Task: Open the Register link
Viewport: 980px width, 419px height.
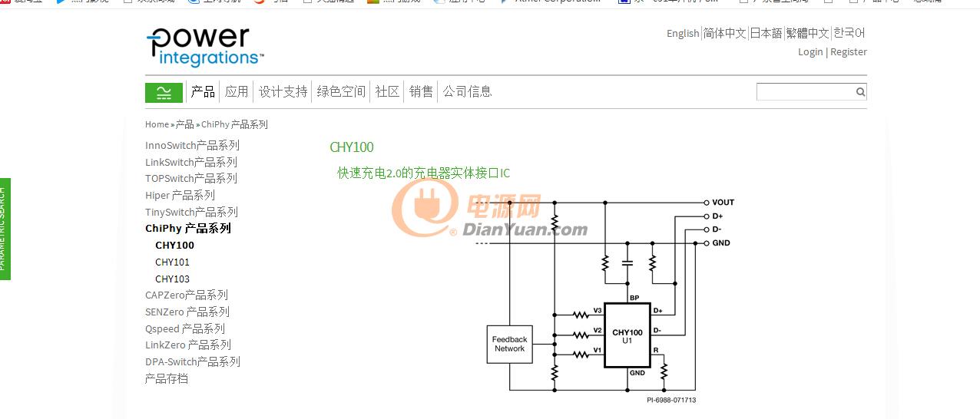Action: tap(849, 52)
